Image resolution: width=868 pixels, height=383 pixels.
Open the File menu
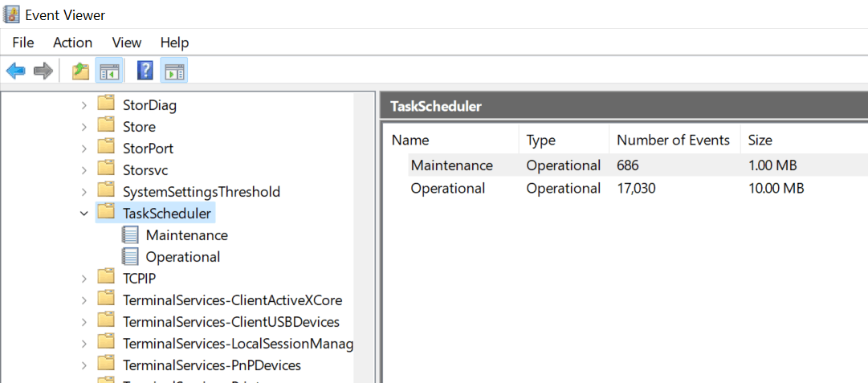click(22, 43)
